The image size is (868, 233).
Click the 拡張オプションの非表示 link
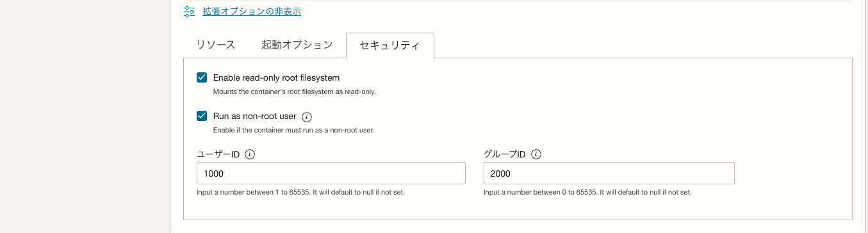[252, 11]
